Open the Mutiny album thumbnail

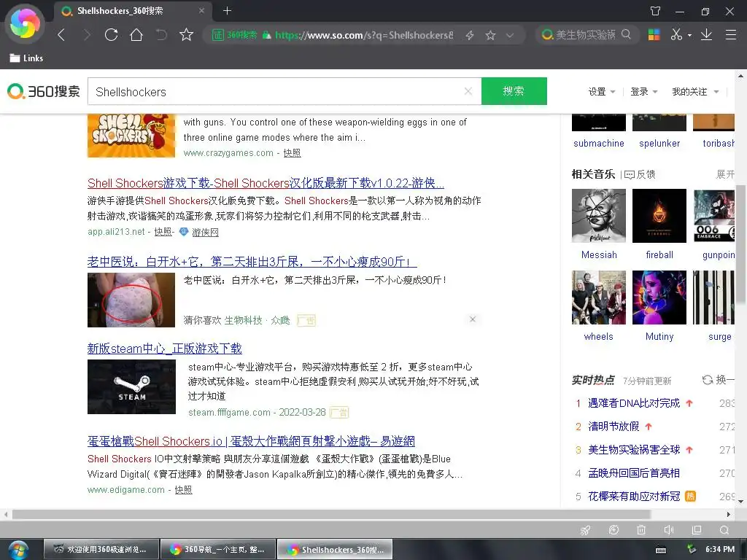[x=659, y=297]
